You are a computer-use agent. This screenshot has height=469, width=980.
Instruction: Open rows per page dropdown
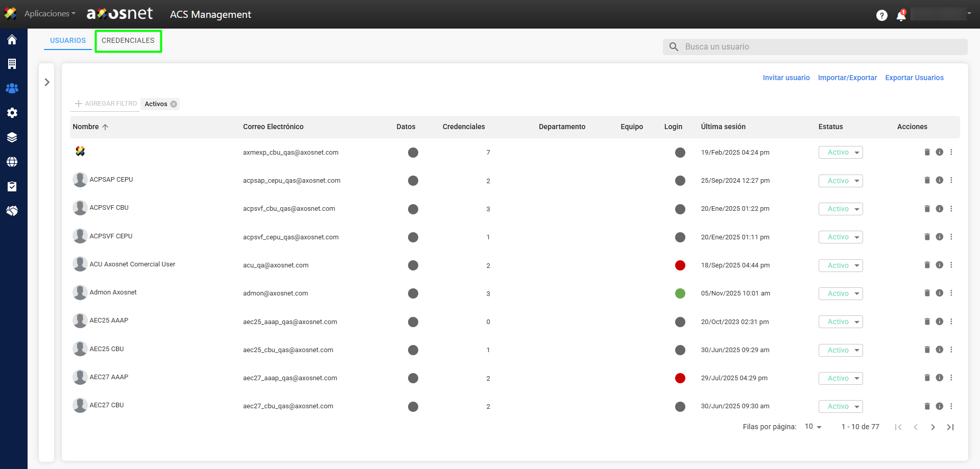click(813, 427)
